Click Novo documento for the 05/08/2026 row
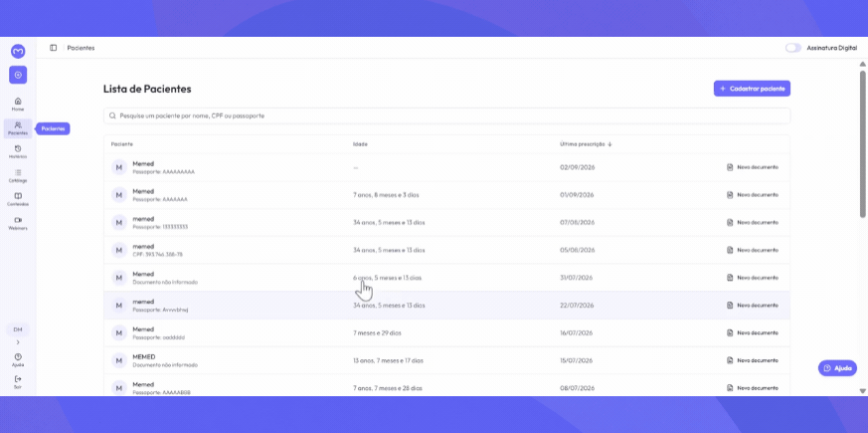 tap(753, 250)
